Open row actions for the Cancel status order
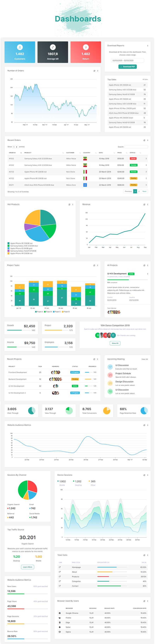This screenshot has width=155, height=644. tap(146, 158)
